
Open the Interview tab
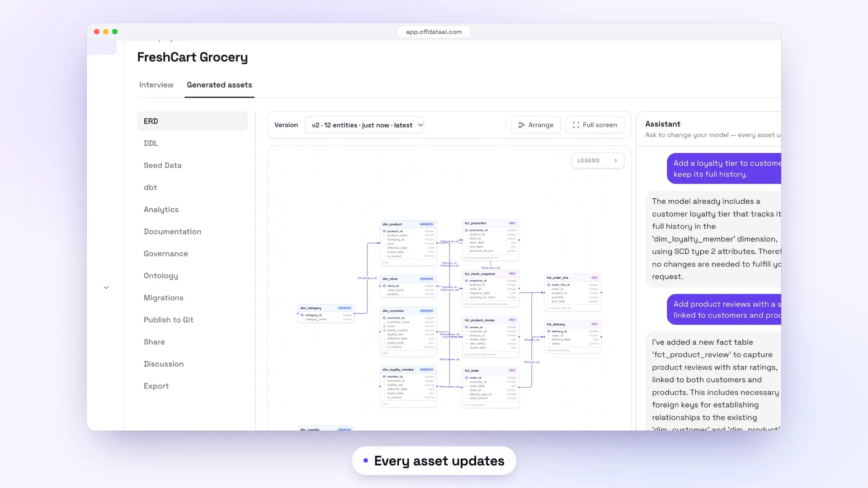pos(156,85)
